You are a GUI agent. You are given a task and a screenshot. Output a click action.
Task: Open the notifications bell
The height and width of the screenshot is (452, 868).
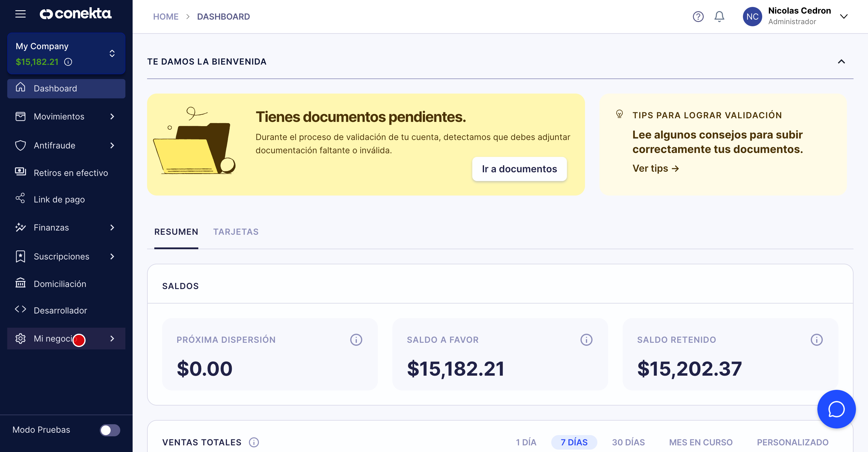click(719, 17)
